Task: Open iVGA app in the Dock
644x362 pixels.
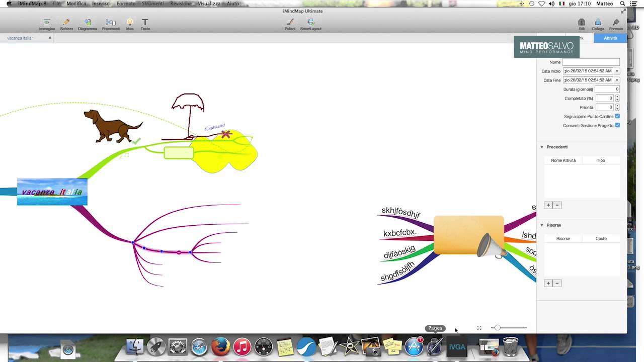Action: click(457, 347)
